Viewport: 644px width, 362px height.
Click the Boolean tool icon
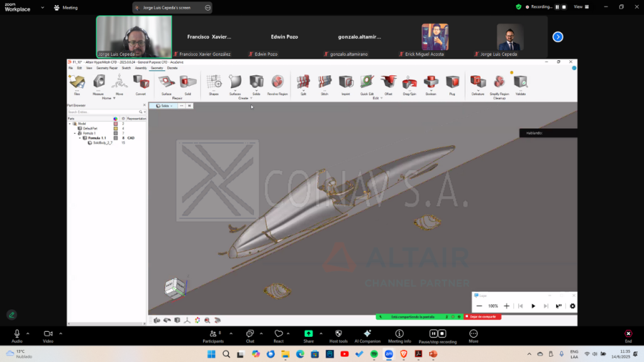pos(431,82)
